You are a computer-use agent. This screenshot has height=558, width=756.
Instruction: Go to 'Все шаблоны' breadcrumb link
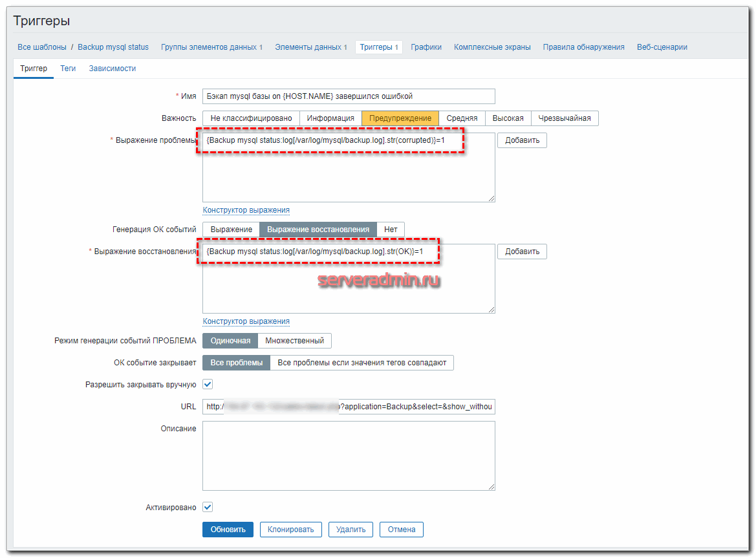click(x=42, y=47)
